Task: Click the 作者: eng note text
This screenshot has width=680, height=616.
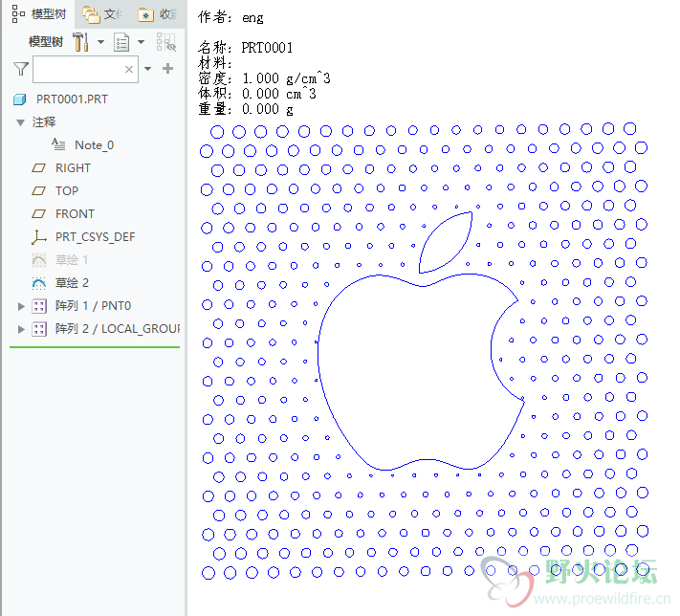Action: tap(230, 17)
